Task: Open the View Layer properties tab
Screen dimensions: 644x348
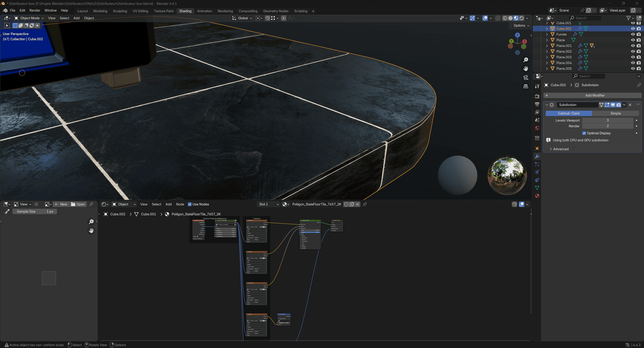Action: click(537, 112)
